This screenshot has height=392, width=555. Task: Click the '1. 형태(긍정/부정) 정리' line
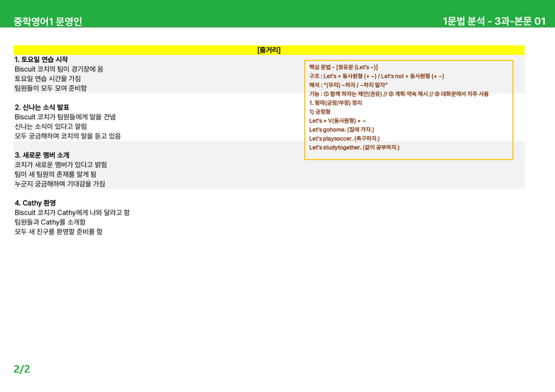point(335,103)
